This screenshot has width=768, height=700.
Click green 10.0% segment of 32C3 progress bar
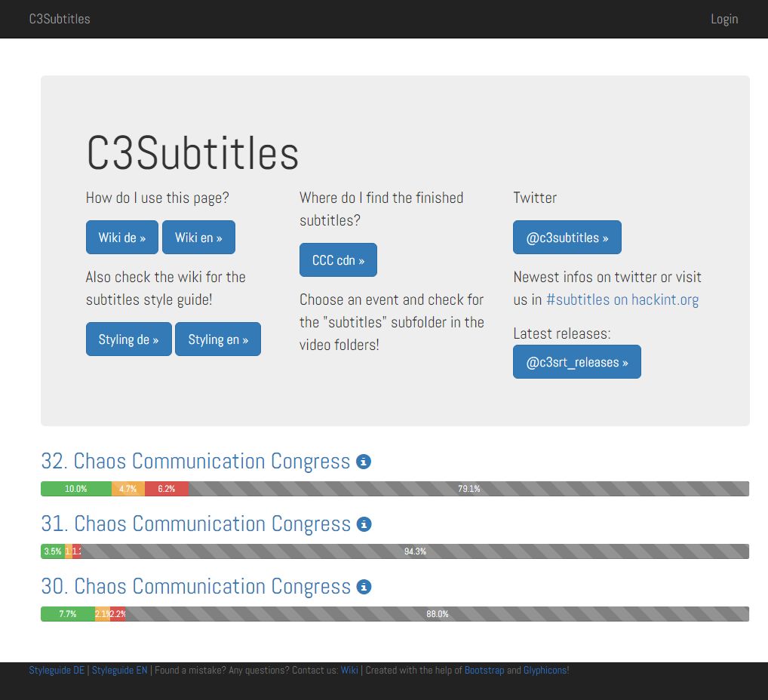pyautogui.click(x=76, y=489)
